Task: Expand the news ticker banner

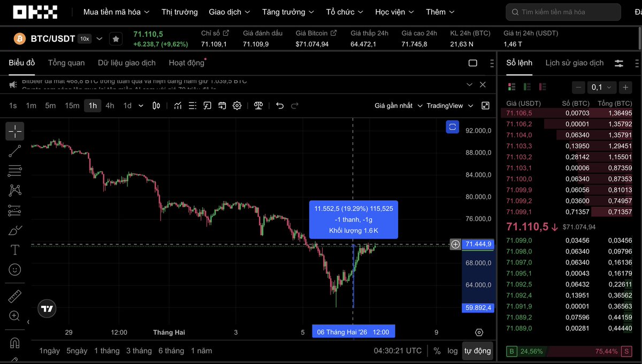Action: pyautogui.click(x=469, y=84)
